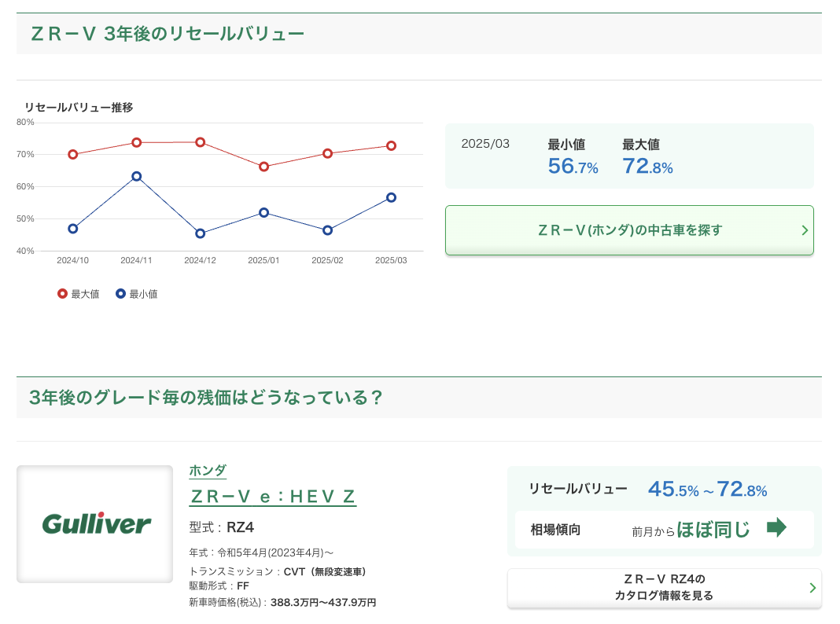840x624 pixels.
Task: Click the red 最大値 legend marker
Action: coord(63,294)
